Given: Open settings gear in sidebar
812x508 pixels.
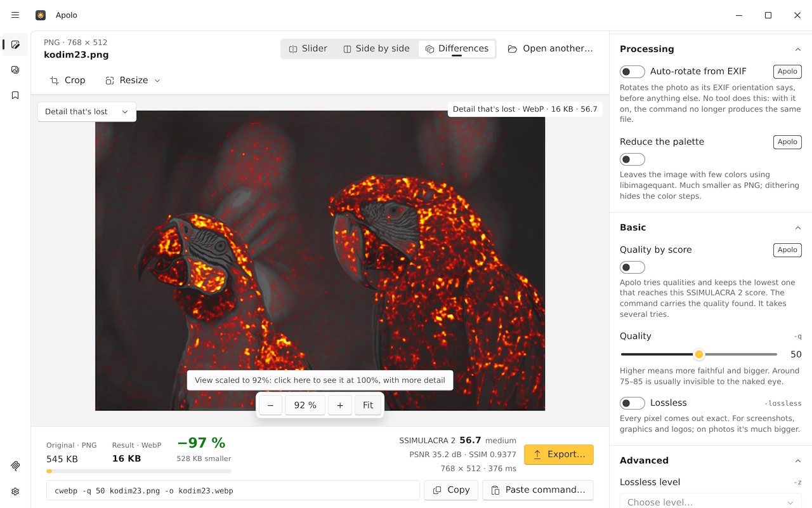Looking at the screenshot, I should click(15, 491).
